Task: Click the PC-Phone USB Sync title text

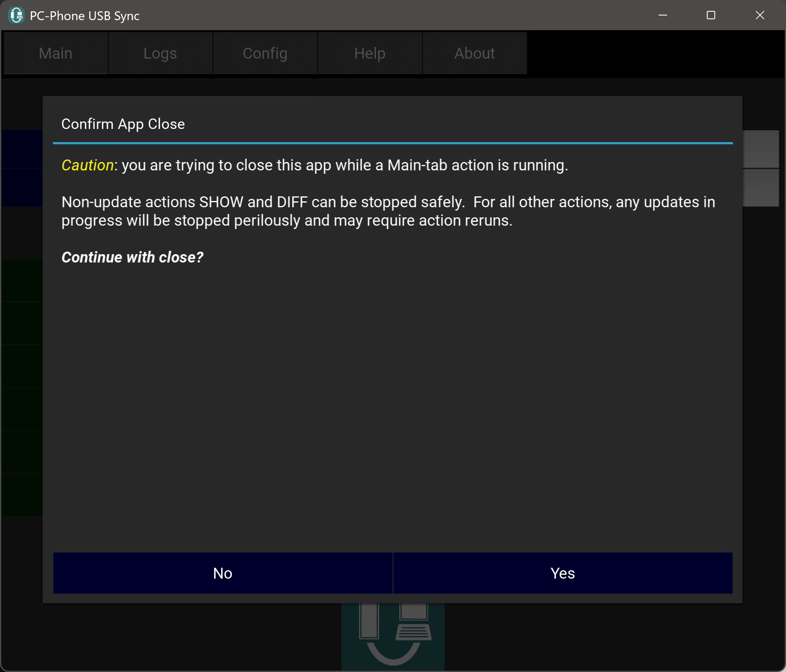Action: [85, 16]
